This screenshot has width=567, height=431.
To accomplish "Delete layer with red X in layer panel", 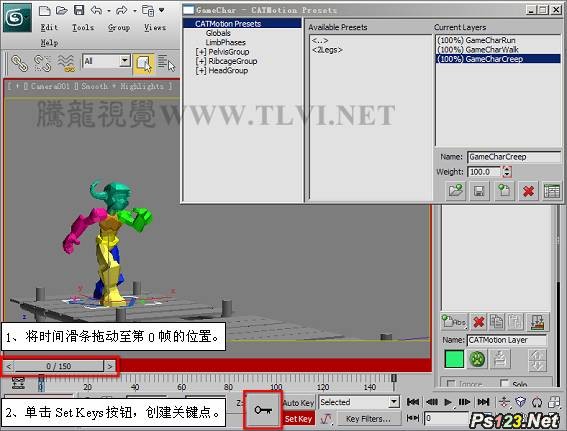I will (479, 321).
